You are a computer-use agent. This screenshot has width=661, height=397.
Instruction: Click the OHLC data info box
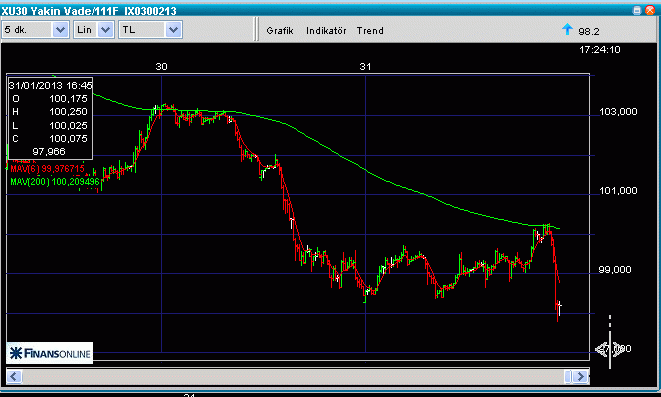point(50,118)
